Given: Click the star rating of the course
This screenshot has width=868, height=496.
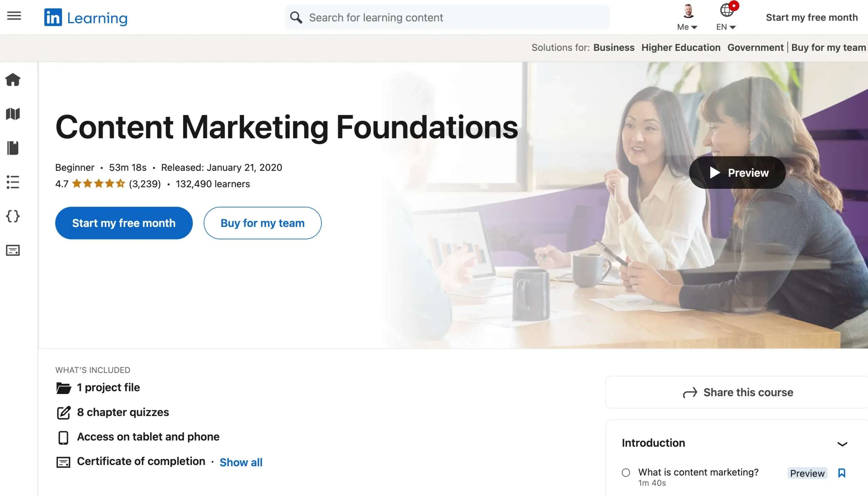Looking at the screenshot, I should pos(99,184).
